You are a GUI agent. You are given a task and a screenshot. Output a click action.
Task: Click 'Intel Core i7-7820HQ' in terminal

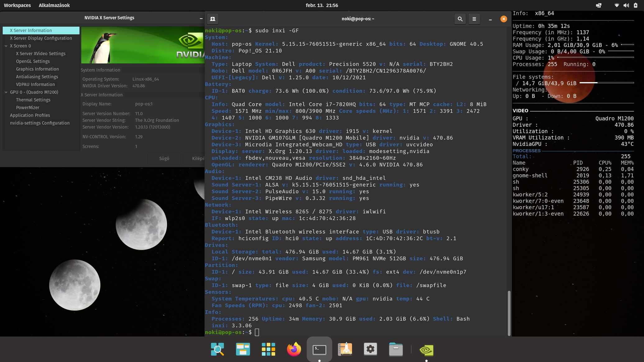[x=322, y=104]
